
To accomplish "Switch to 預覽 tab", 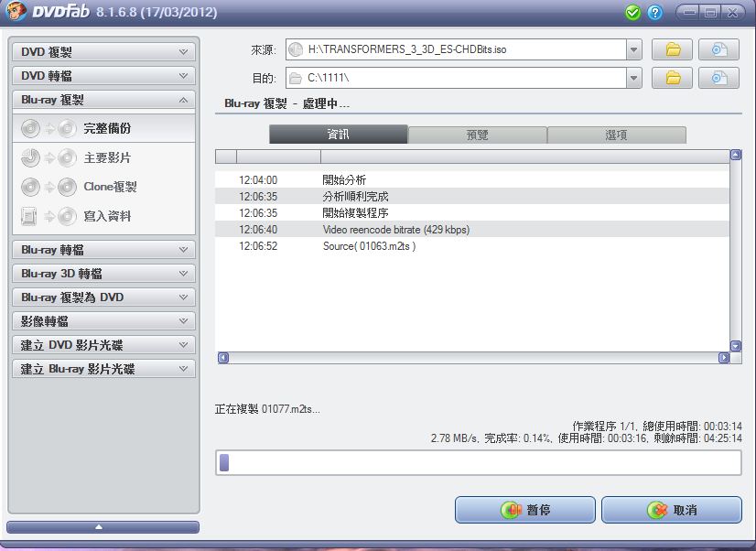I will pos(478,135).
